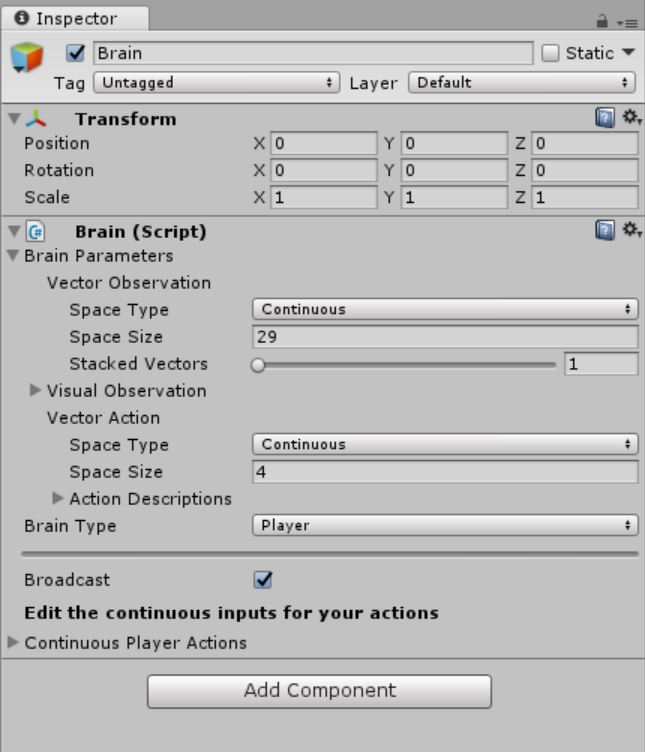The width and height of the screenshot is (645, 752).
Task: Click the Add Component button
Action: coord(319,691)
